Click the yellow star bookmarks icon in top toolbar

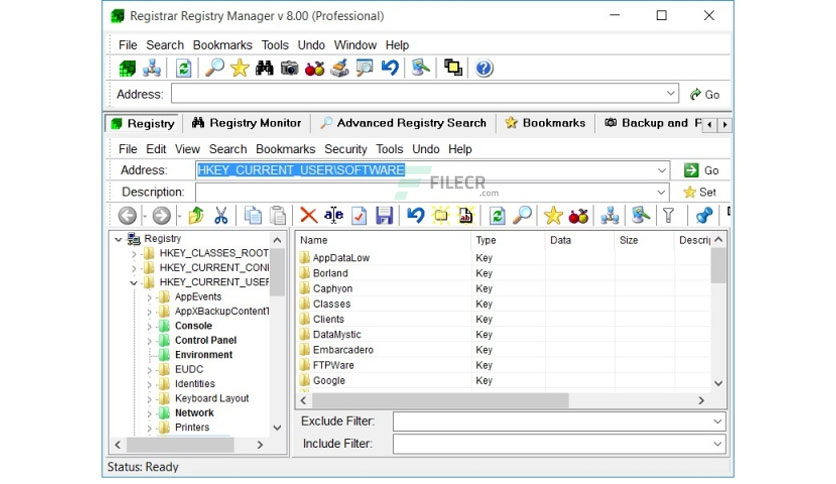240,68
